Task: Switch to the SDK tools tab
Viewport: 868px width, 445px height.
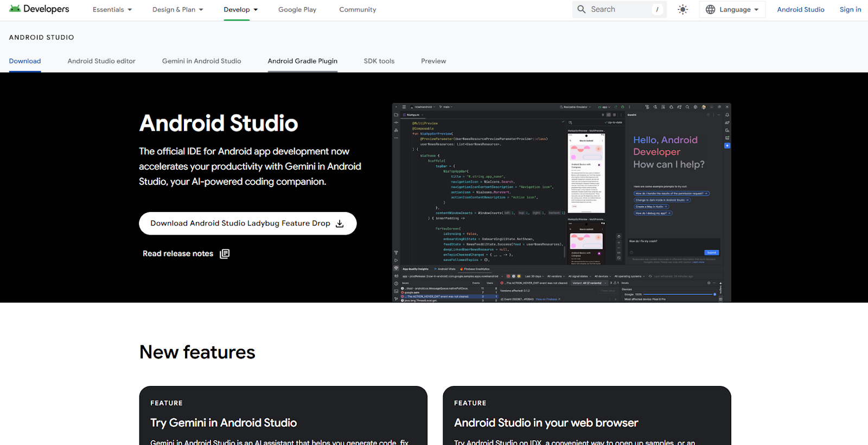Action: (379, 61)
